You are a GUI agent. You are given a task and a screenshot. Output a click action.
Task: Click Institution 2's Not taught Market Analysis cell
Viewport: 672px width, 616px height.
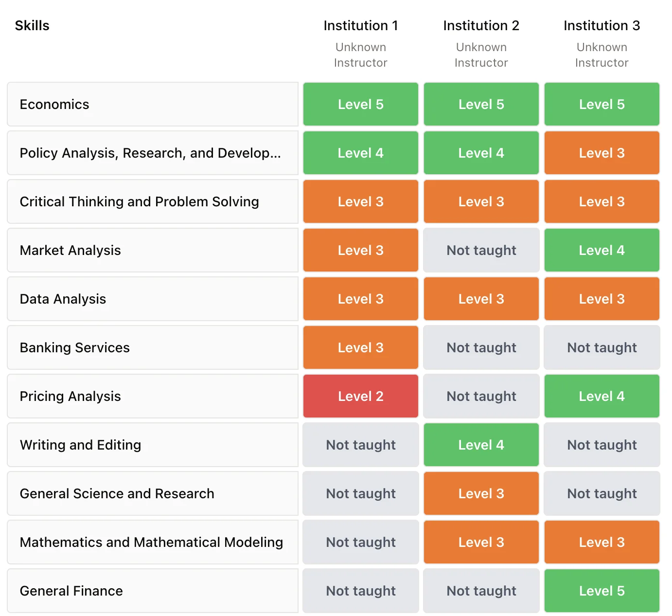point(481,250)
